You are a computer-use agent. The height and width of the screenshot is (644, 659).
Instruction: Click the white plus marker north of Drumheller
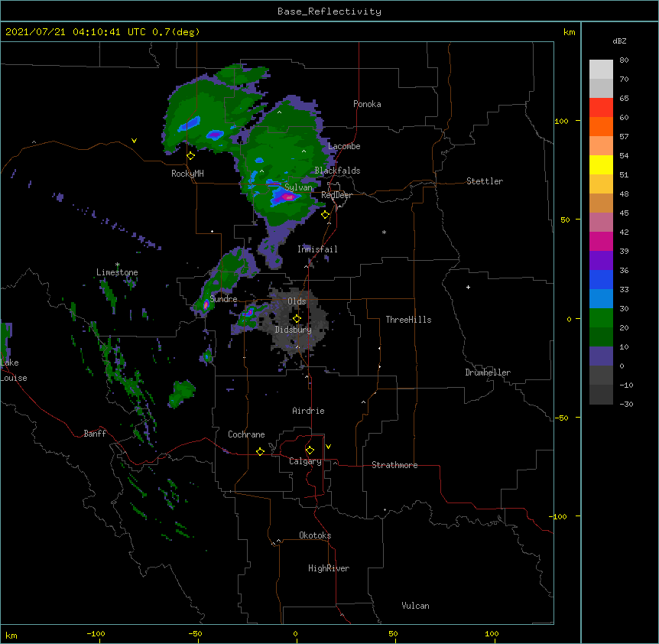pos(468,287)
